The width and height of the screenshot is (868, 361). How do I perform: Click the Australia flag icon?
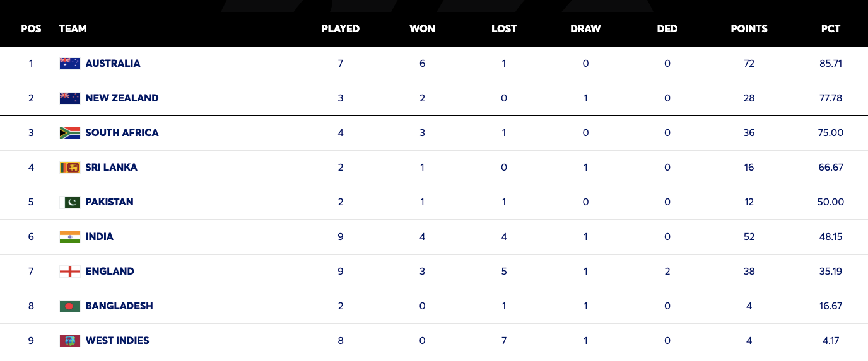click(69, 64)
